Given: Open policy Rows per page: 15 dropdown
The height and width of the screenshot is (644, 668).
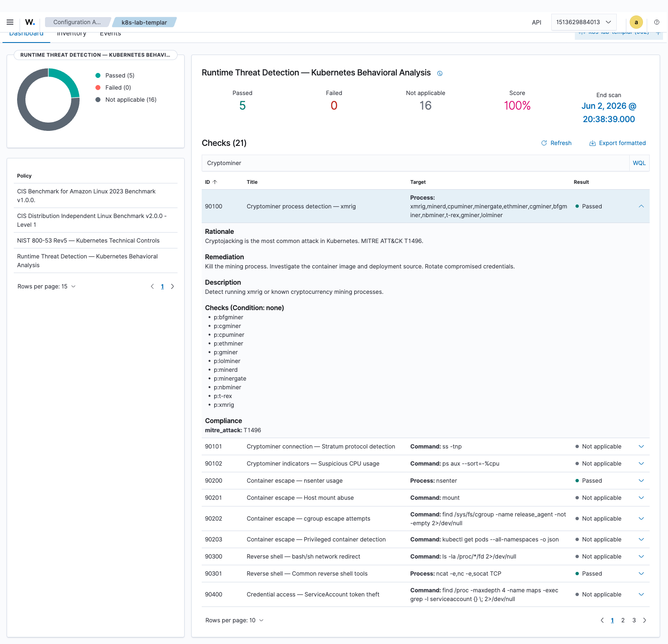Looking at the screenshot, I should pyautogui.click(x=47, y=286).
